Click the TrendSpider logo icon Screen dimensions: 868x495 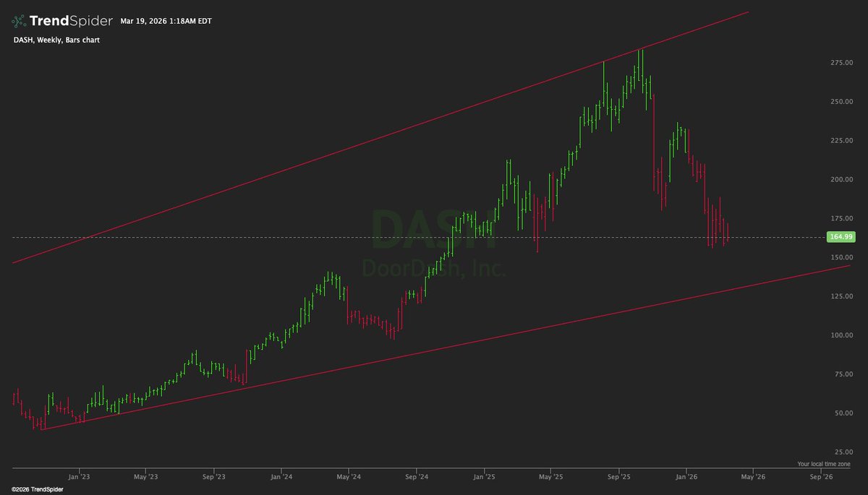click(x=19, y=21)
